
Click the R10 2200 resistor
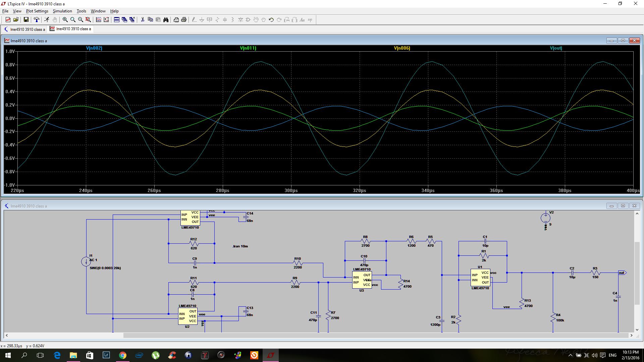(298, 263)
